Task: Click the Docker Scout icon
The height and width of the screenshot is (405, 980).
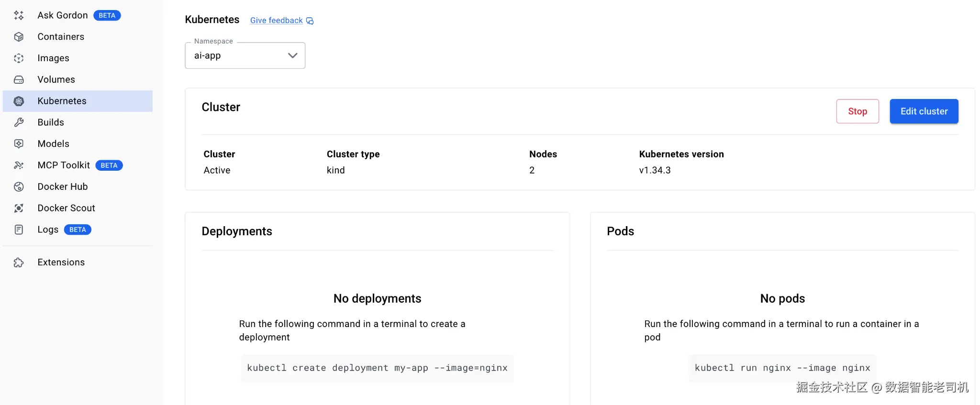Action: tap(19, 208)
